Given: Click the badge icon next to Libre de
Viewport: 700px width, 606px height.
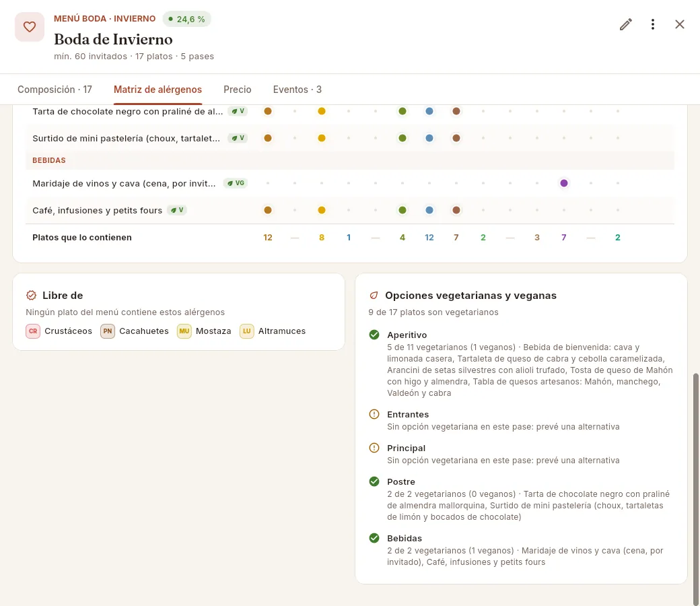Looking at the screenshot, I should coord(31,295).
